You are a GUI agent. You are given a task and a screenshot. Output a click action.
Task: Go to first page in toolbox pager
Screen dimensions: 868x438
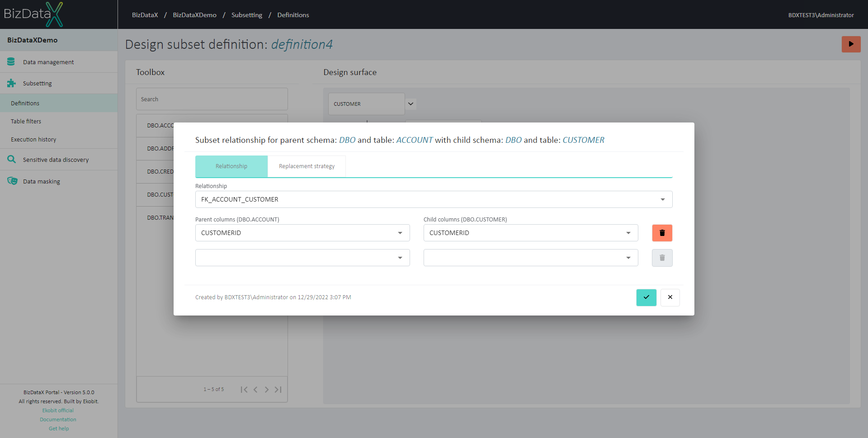(244, 390)
